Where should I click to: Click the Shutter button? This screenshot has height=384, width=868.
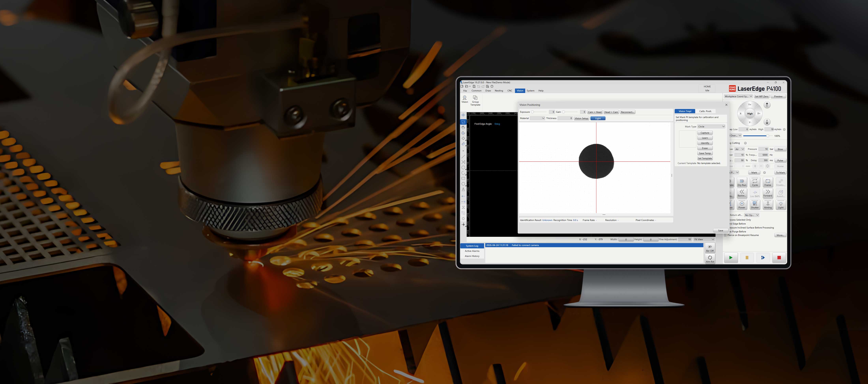pos(755,205)
